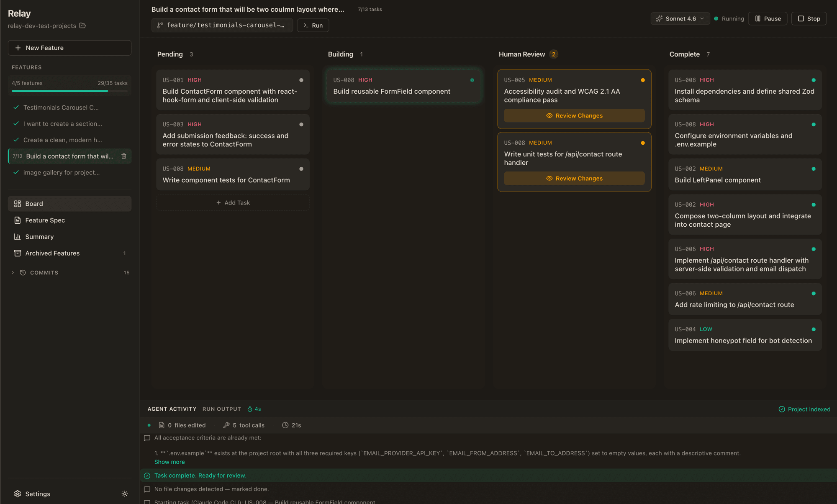Open the Sonnet 4.6 model dropdown
Screen dimensions: 837x504
click(680, 19)
